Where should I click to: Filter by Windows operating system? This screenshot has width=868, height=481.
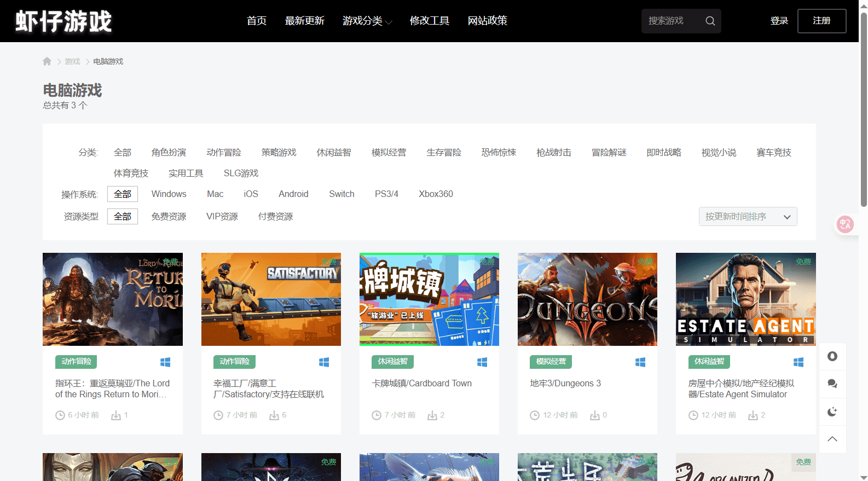pyautogui.click(x=169, y=194)
